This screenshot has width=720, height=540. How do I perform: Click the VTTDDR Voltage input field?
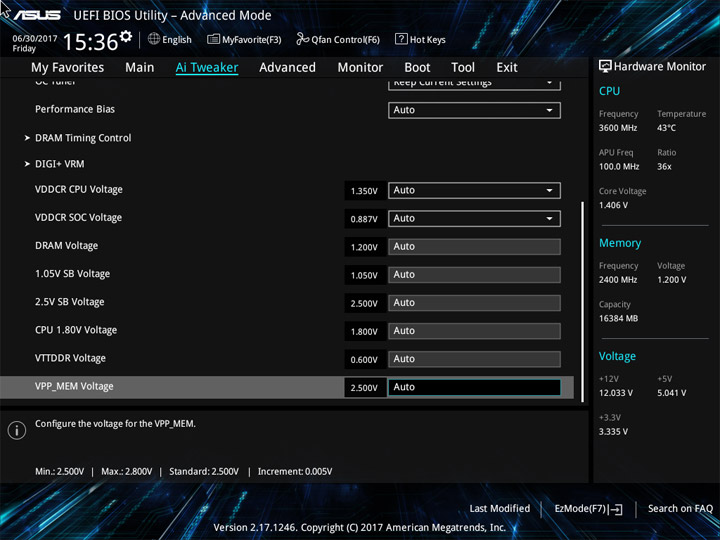[474, 359]
